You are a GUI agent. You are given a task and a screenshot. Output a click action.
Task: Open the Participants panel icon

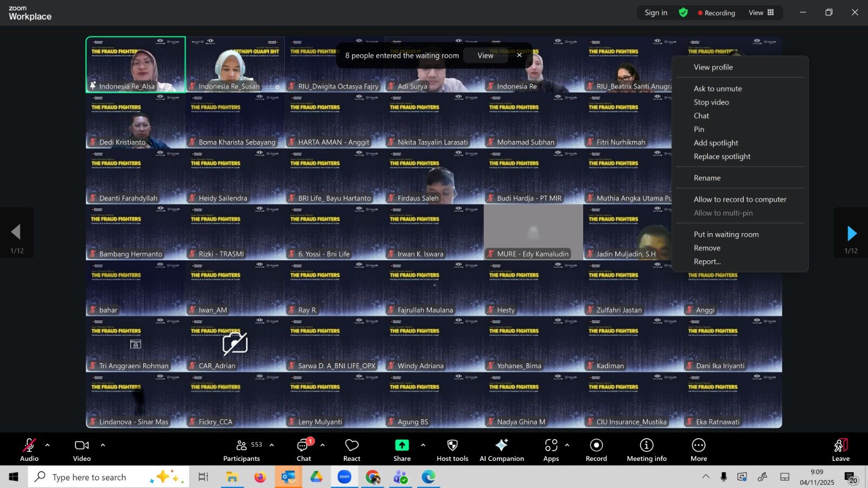click(x=242, y=446)
